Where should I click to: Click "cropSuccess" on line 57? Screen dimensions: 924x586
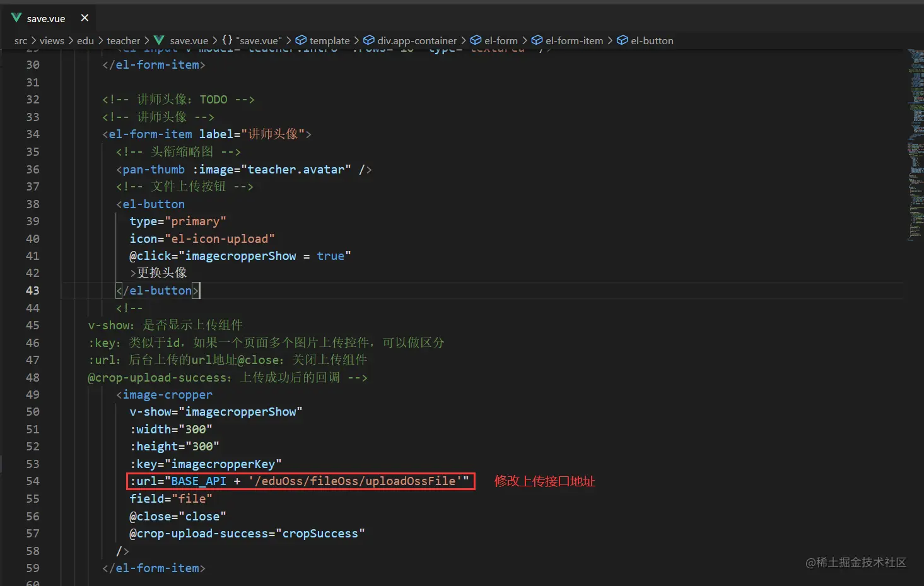coord(320,534)
